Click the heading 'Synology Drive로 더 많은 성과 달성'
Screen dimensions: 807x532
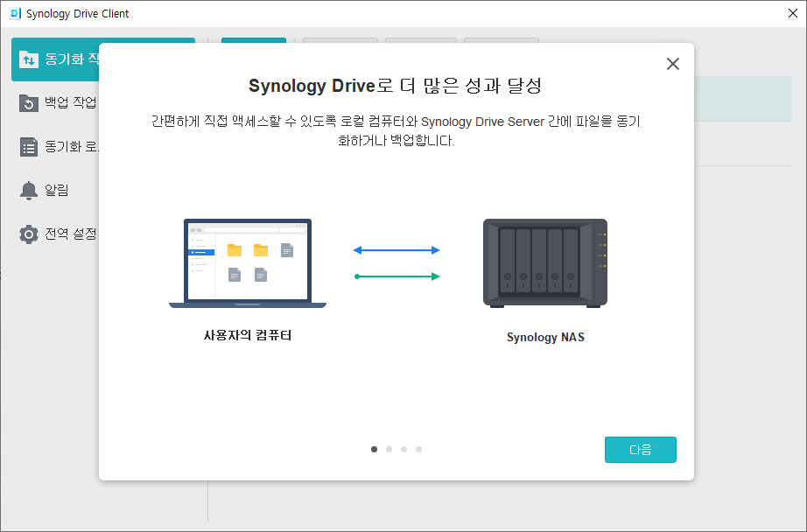coord(396,86)
